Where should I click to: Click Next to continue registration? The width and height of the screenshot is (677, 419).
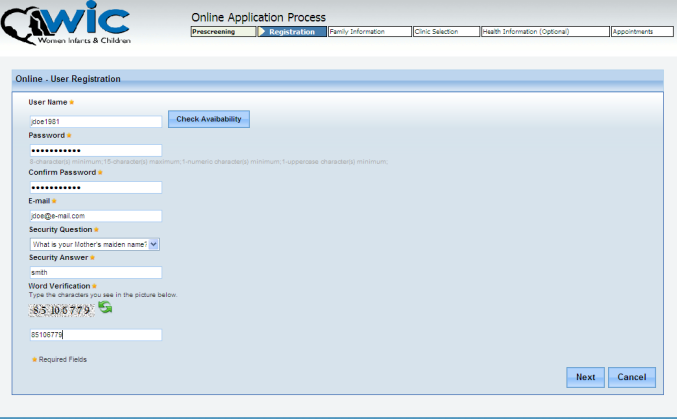click(x=585, y=377)
